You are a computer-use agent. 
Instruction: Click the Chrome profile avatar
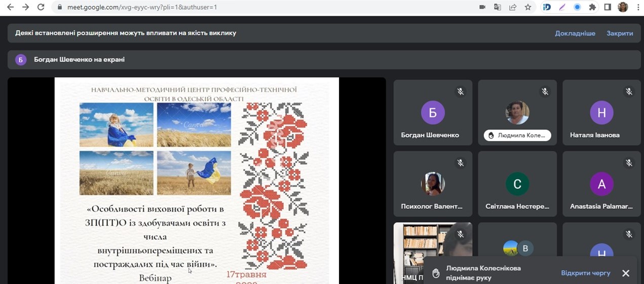[623, 7]
